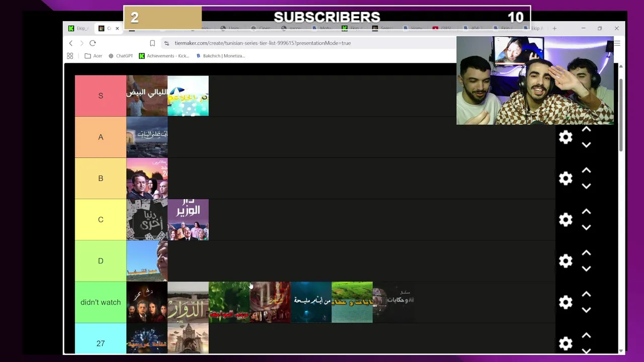The image size is (644, 362).
Task: Open settings gear for tier A row
Action: pos(566,137)
